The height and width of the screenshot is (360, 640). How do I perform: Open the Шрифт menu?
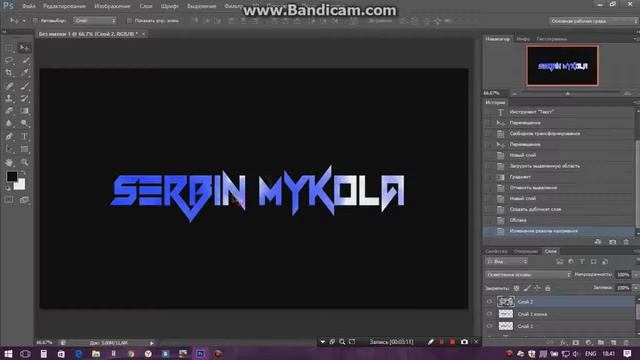coord(169,6)
